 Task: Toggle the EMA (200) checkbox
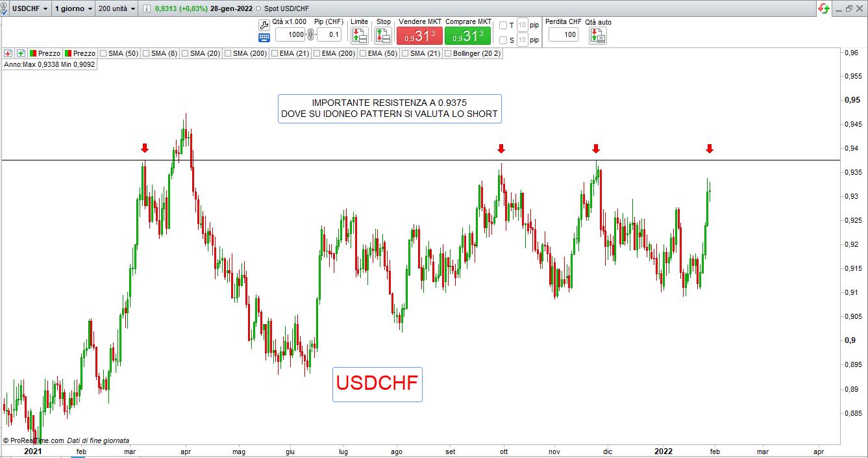click(x=317, y=53)
